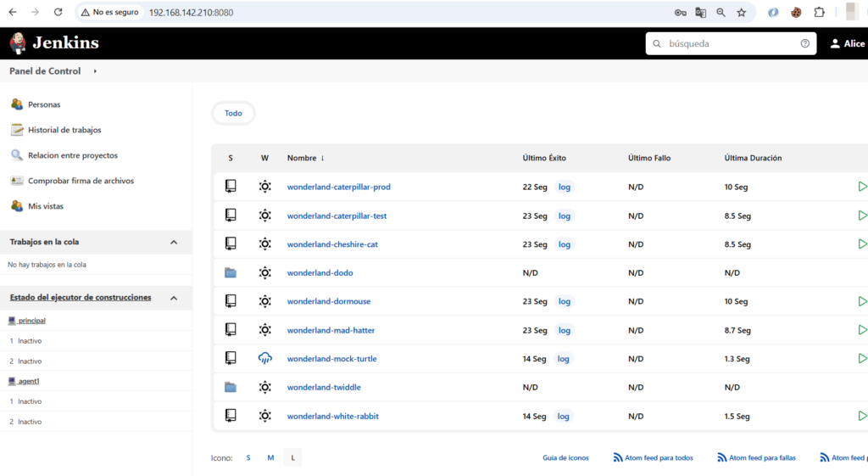
Task: Run build for wonderland-mock-turtle
Action: click(862, 359)
